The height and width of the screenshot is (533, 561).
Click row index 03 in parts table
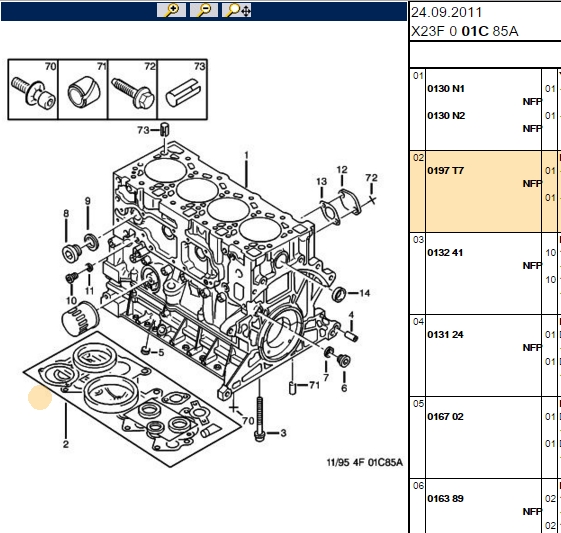coord(418,240)
